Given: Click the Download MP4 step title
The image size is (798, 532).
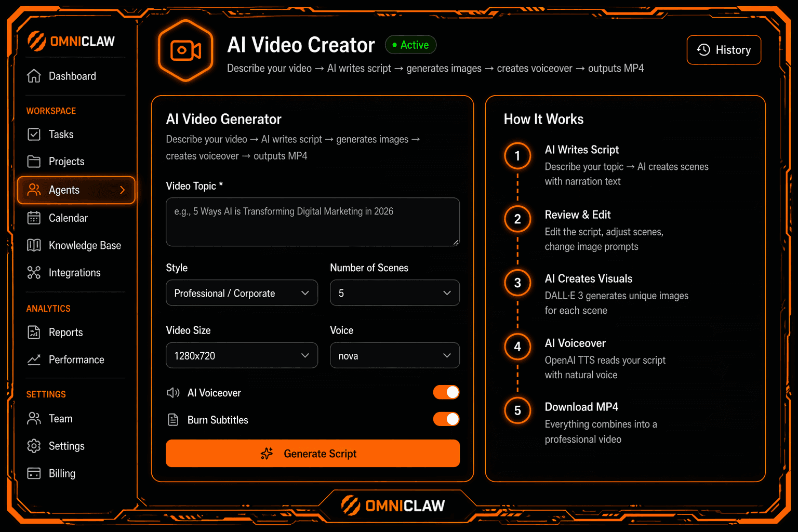Looking at the screenshot, I should (581, 407).
